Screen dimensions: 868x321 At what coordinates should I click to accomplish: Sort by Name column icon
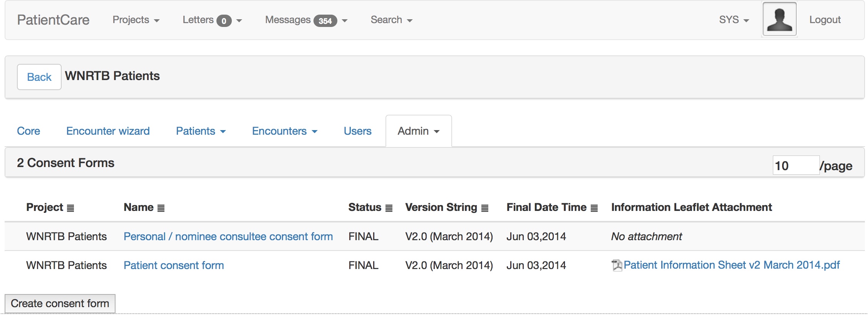pos(161,208)
